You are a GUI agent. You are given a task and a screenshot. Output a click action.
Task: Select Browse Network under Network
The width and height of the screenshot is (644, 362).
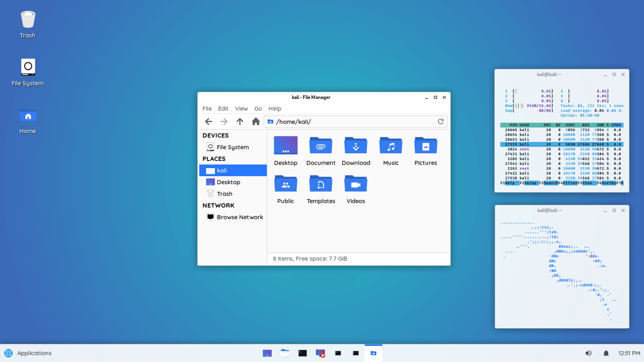(x=239, y=217)
